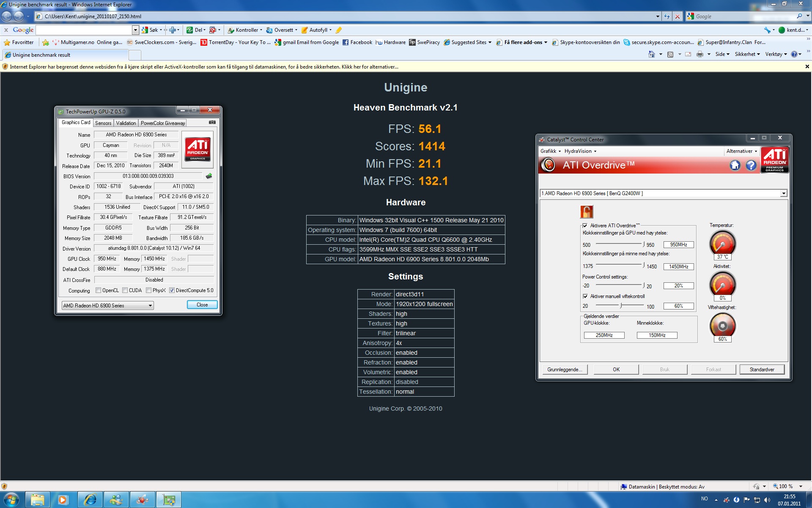
Task: Click the printer icon in command bar
Action: [x=700, y=54]
